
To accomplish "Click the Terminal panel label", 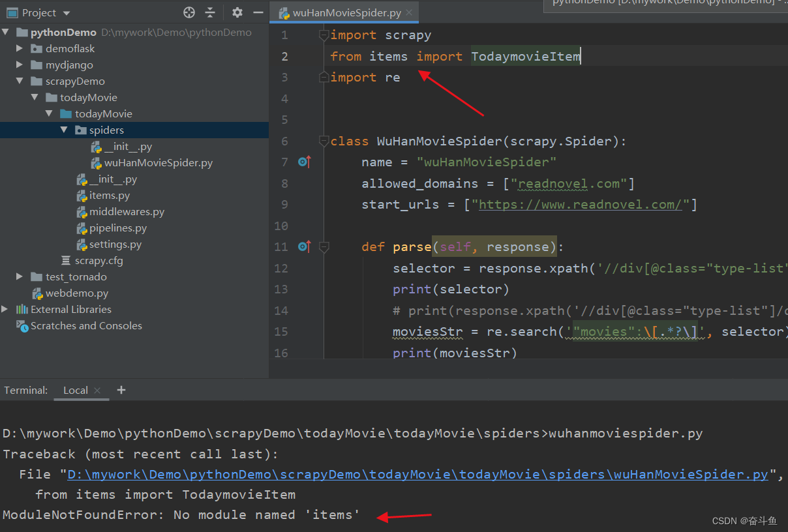I will point(26,390).
